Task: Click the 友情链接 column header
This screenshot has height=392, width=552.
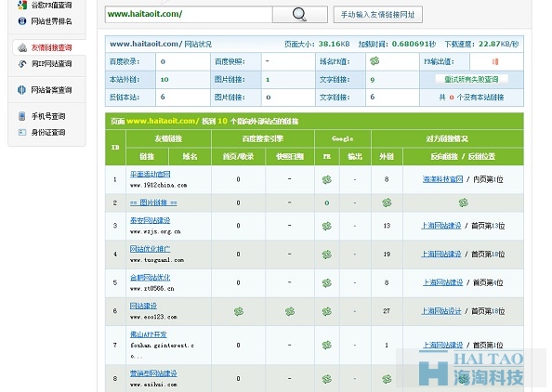Action: [168, 138]
